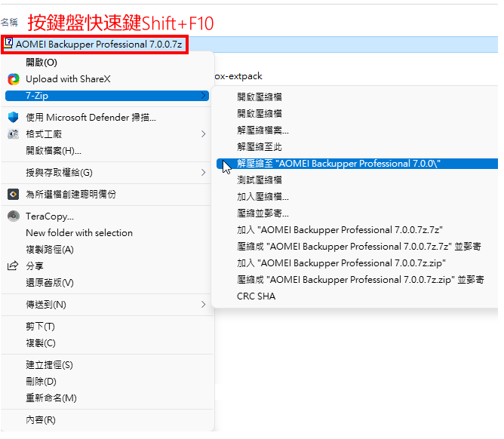Choose 複製路徑(A)
Image resolution: width=504 pixels, height=439 pixels.
tap(50, 250)
